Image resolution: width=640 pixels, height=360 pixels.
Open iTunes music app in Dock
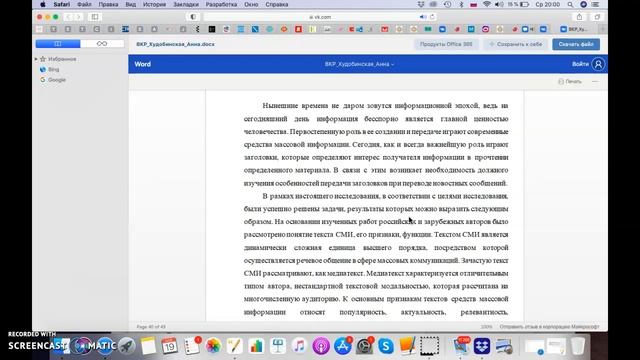click(299, 346)
